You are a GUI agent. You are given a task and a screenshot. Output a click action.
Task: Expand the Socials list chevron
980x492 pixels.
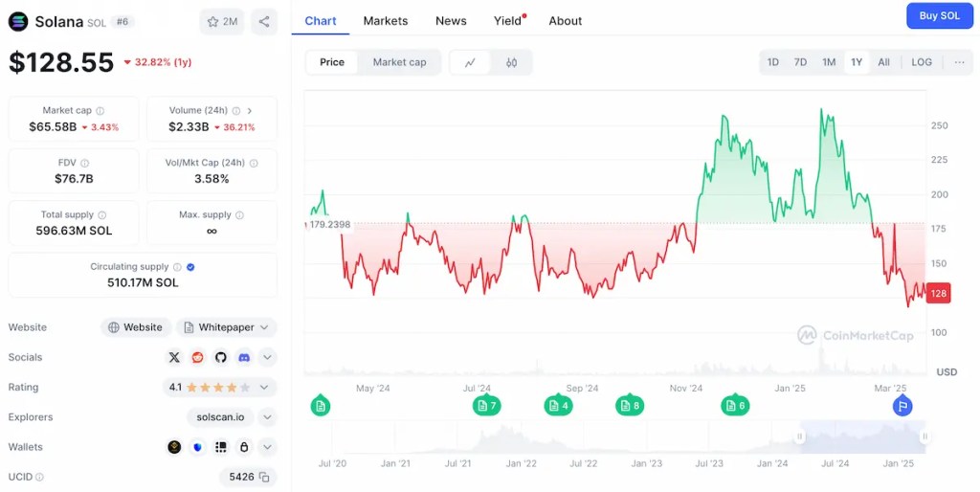[x=268, y=357]
